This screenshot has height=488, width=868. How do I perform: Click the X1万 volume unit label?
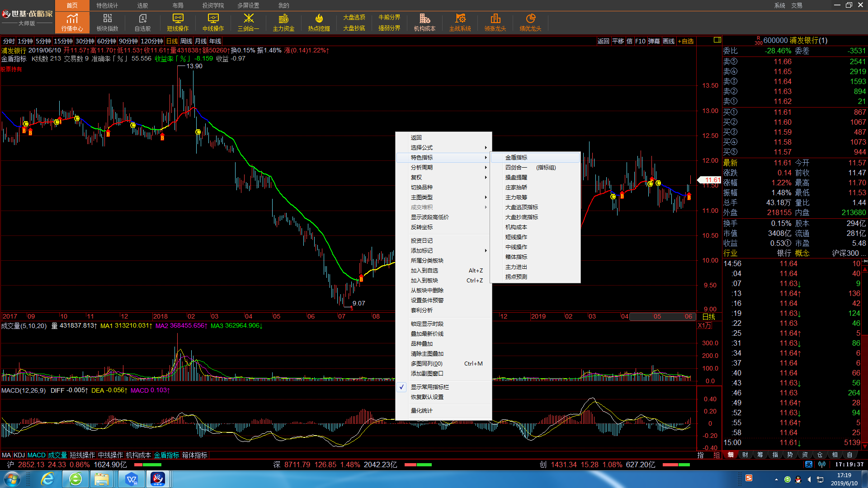click(704, 325)
